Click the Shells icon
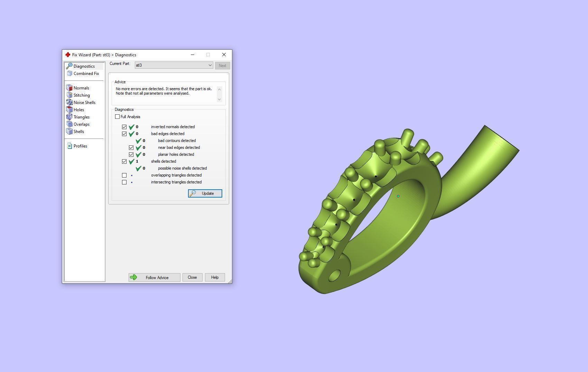Image resolution: width=588 pixels, height=372 pixels. click(69, 131)
